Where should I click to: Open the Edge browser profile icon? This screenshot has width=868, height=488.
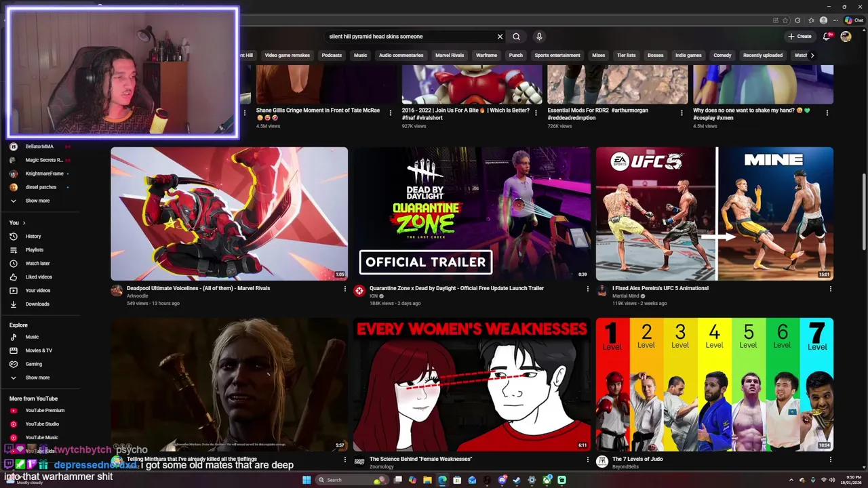pos(823,20)
